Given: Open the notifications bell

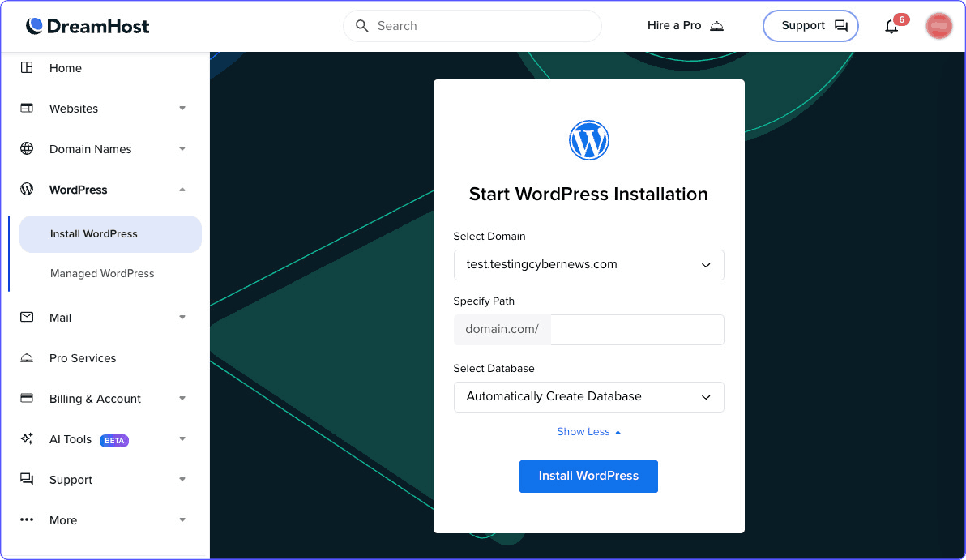Looking at the screenshot, I should click(891, 27).
